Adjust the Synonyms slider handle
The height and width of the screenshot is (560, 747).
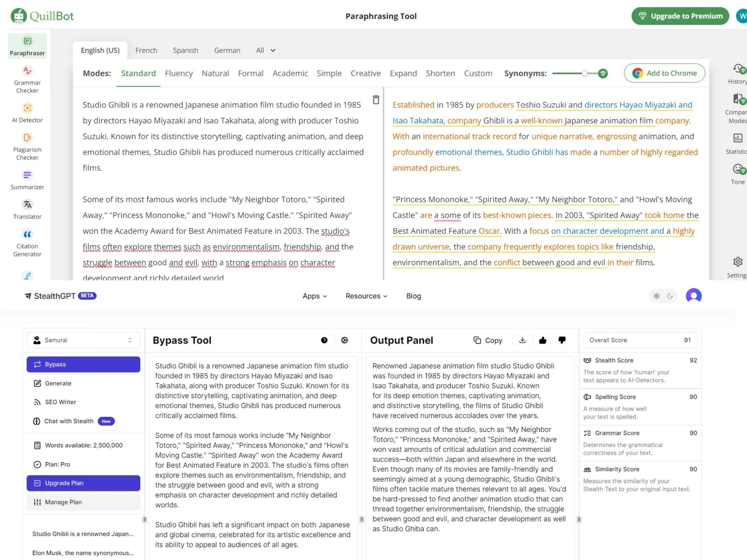[x=584, y=73]
